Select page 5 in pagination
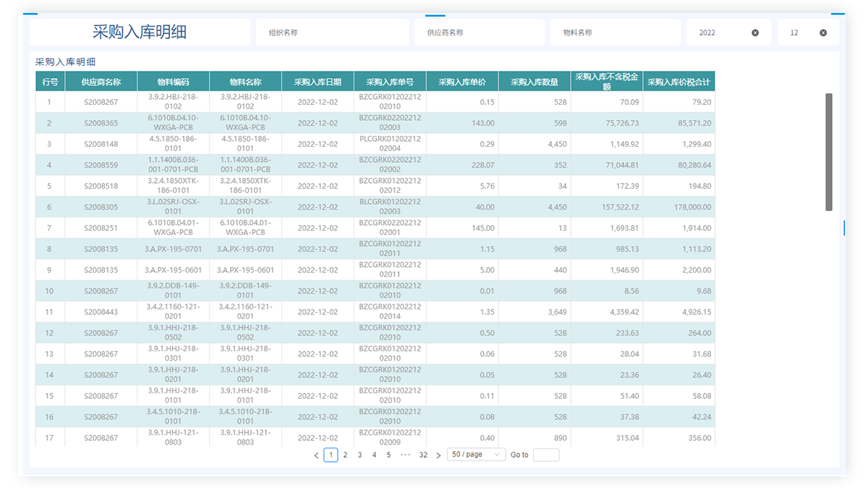Viewport: 868px width, 488px height. pos(388,455)
